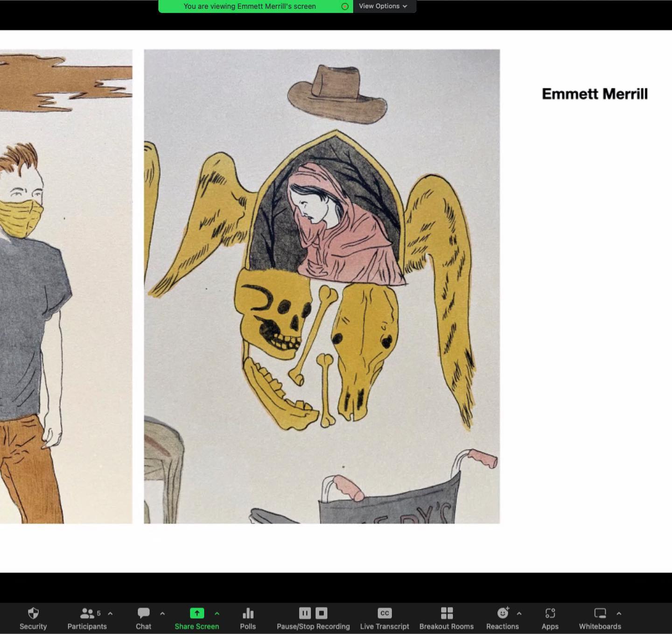Expand the Share Screen options chevron
672x634 pixels.
point(217,613)
